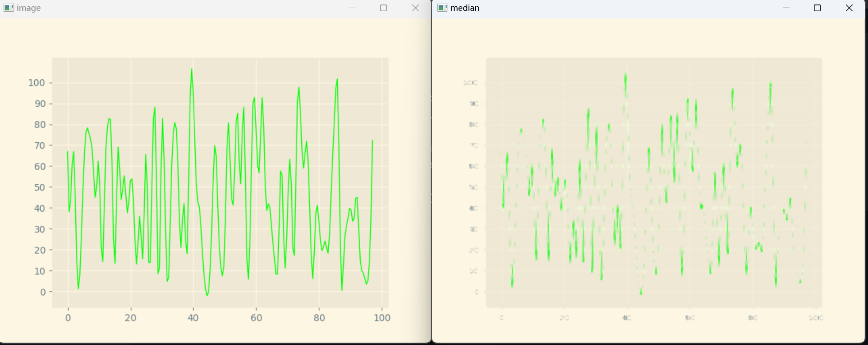Maximize the image window
This screenshot has width=868, height=345.
(384, 8)
